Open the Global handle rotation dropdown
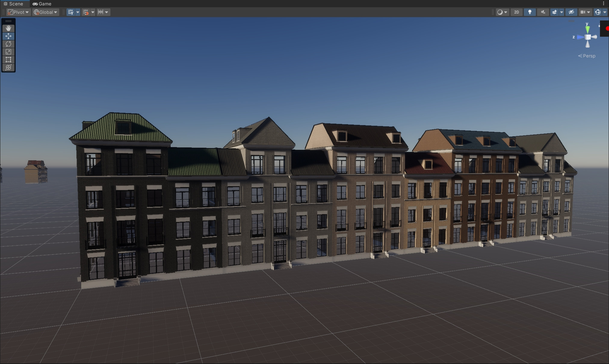This screenshot has height=364, width=609. tap(46, 12)
